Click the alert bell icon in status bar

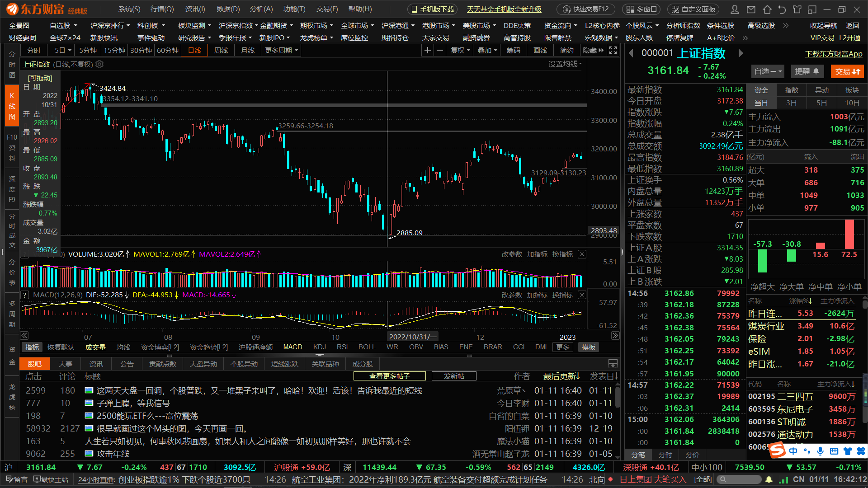pyautogui.click(x=769, y=479)
